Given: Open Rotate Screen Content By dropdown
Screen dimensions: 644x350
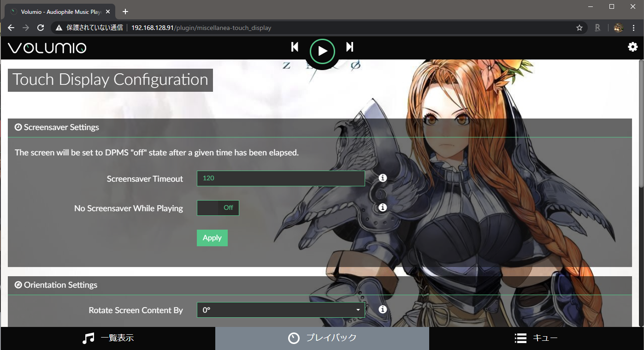Looking at the screenshot, I should pos(281,310).
